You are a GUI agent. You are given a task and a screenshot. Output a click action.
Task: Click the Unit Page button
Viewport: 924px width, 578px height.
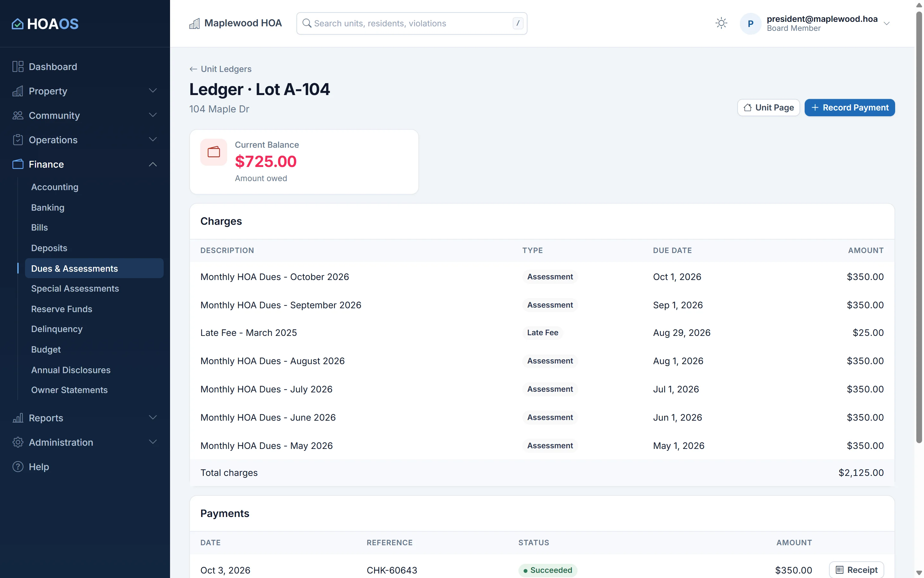pos(768,108)
